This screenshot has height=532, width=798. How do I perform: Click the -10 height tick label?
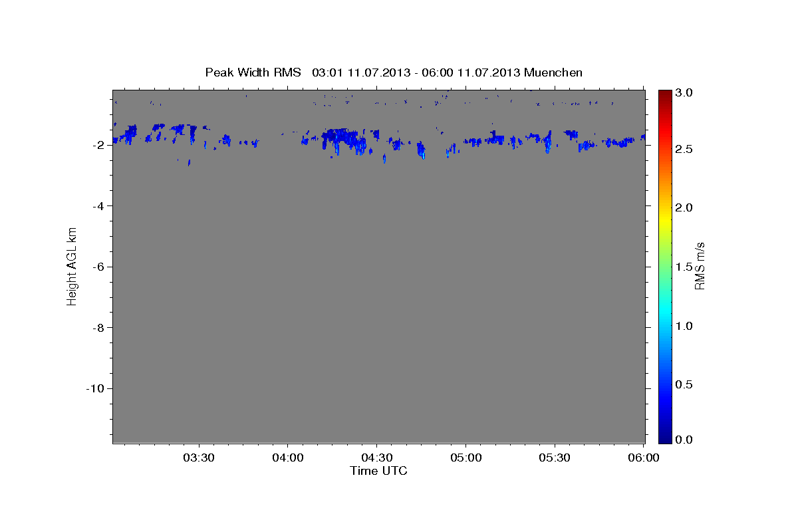point(94,388)
